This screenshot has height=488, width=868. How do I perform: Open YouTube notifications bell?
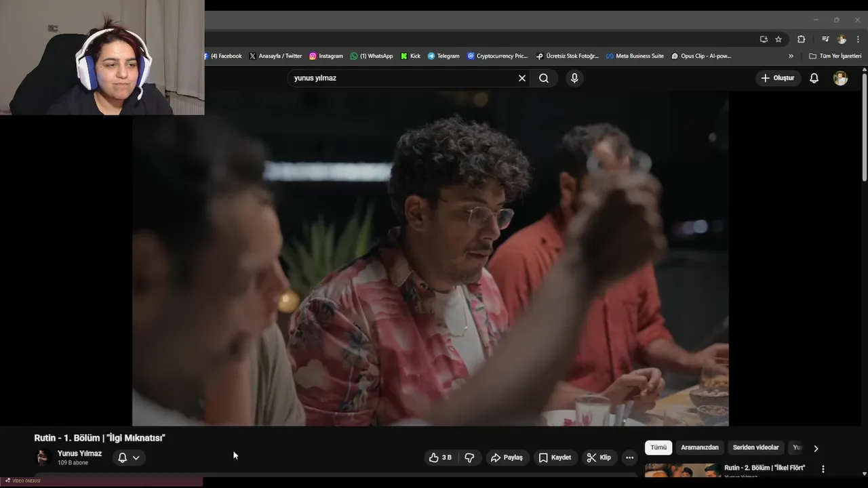click(x=814, y=78)
